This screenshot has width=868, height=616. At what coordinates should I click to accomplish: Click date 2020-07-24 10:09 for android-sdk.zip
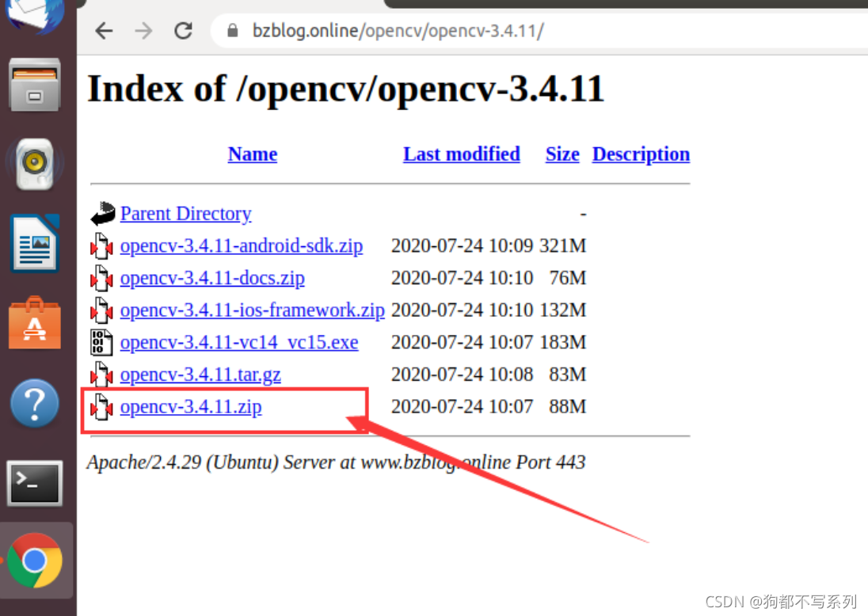point(463,245)
